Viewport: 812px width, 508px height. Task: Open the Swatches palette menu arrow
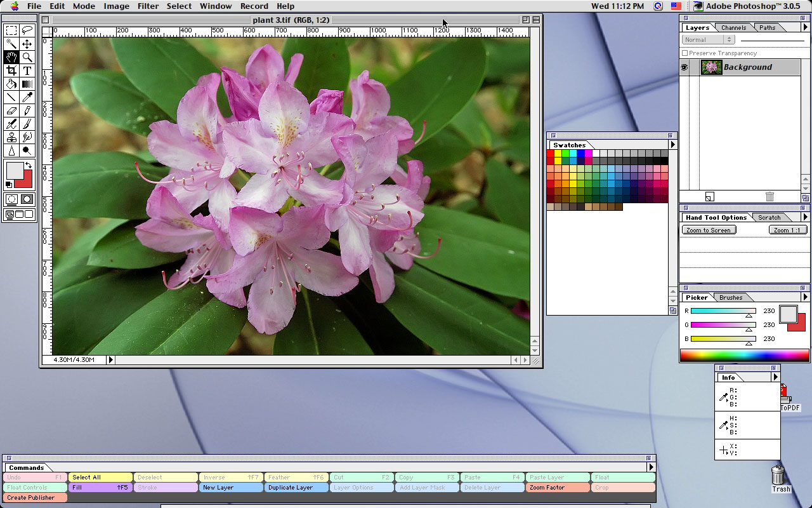672,145
